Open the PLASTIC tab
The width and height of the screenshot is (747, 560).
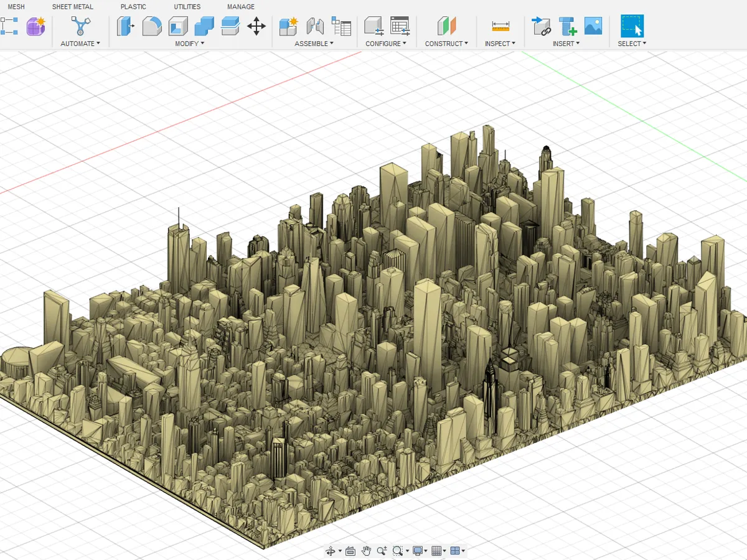click(x=133, y=7)
